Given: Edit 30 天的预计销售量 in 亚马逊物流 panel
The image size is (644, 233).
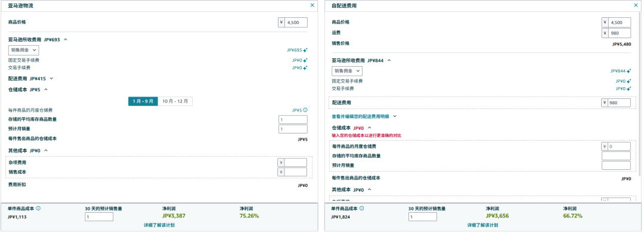Looking at the screenshot, I should tap(99, 216).
